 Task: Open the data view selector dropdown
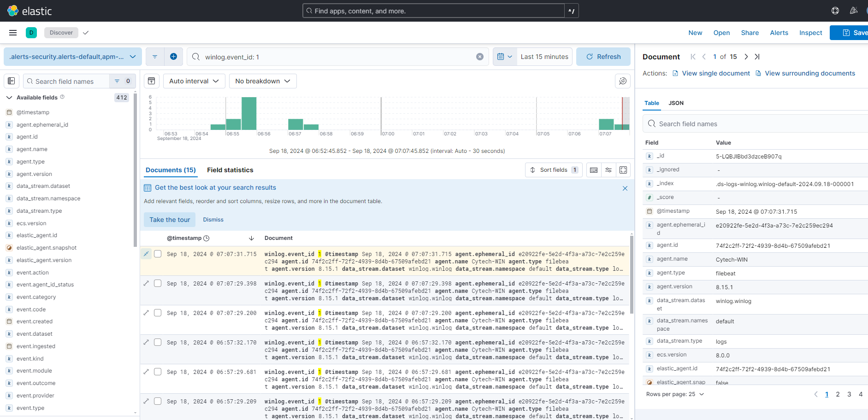tap(73, 57)
